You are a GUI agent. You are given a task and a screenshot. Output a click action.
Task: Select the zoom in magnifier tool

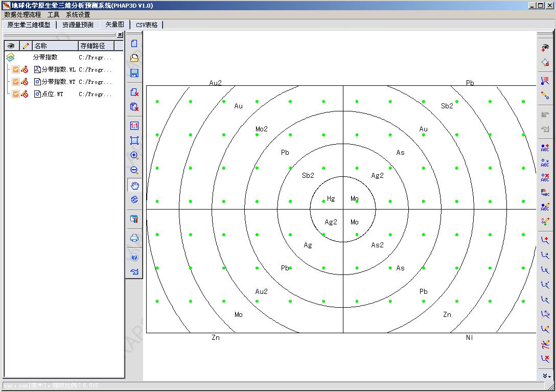(134, 155)
